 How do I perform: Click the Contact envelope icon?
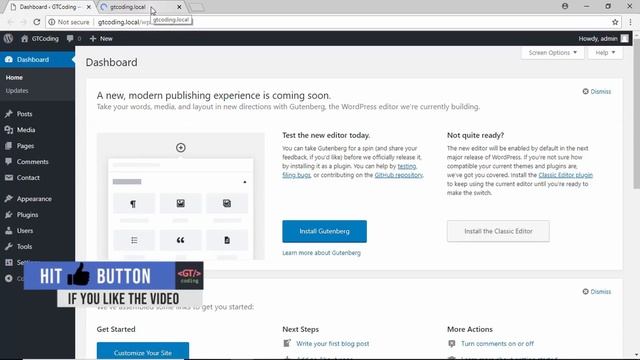(x=9, y=178)
